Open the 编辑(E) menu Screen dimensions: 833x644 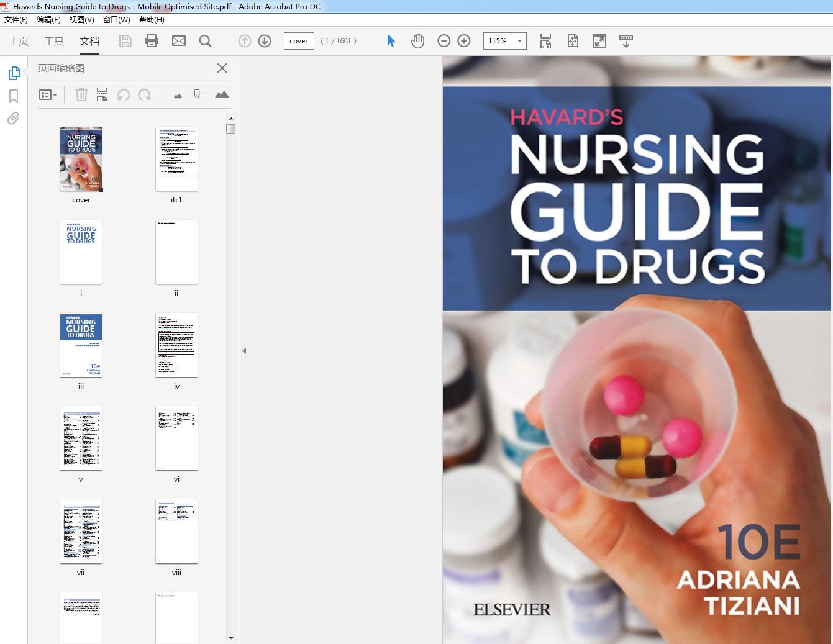tap(49, 20)
